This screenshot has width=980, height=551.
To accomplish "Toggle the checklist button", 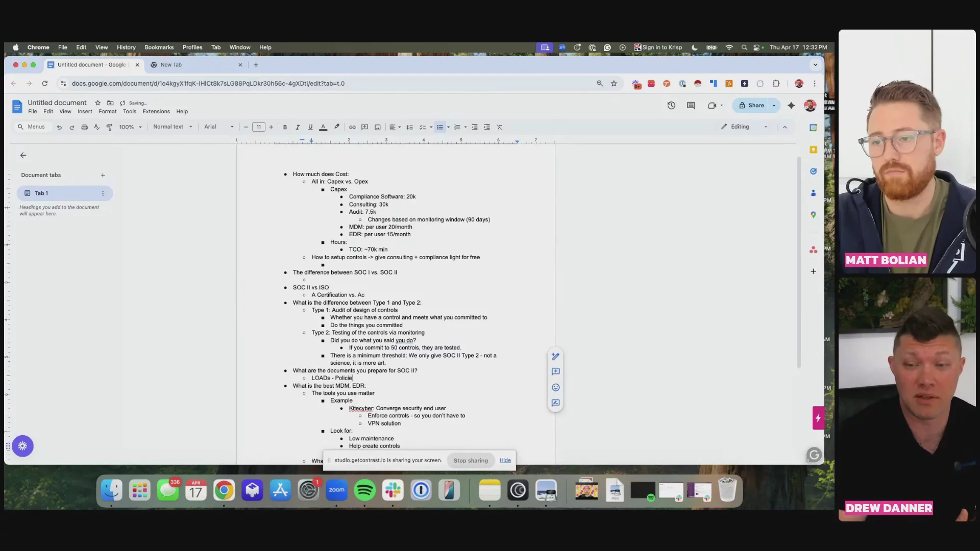I will tap(423, 127).
